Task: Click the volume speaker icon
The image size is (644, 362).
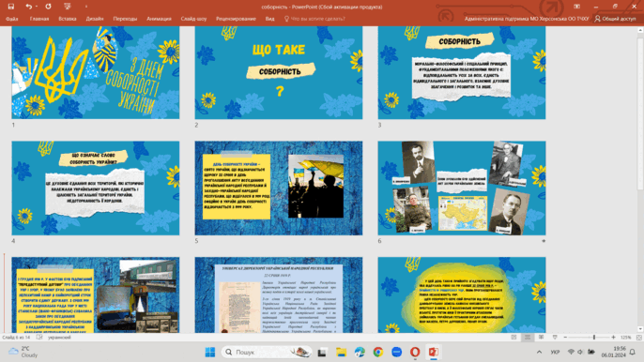Action: point(580,352)
